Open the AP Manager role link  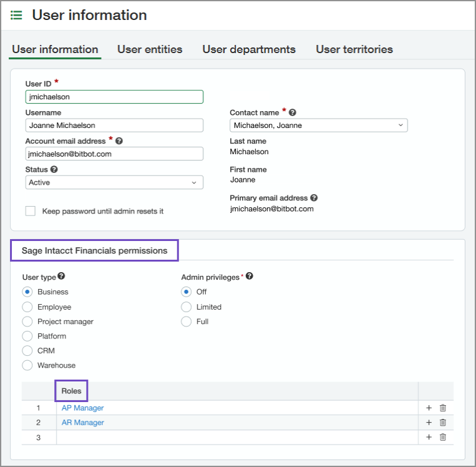click(82, 408)
